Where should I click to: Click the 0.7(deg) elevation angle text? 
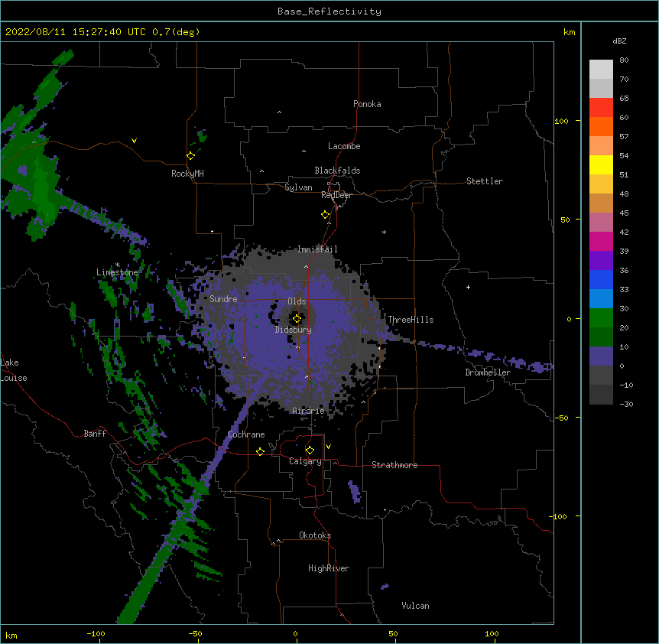(x=176, y=32)
